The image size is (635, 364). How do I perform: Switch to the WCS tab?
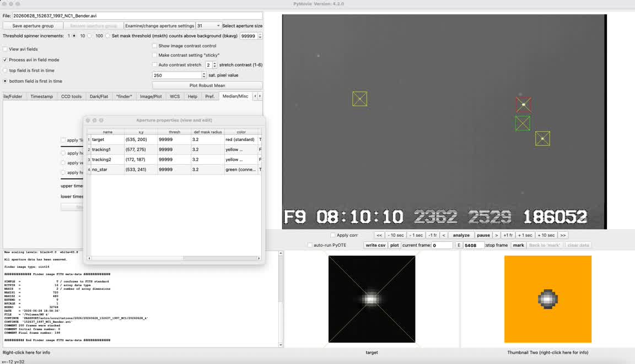pos(175,96)
